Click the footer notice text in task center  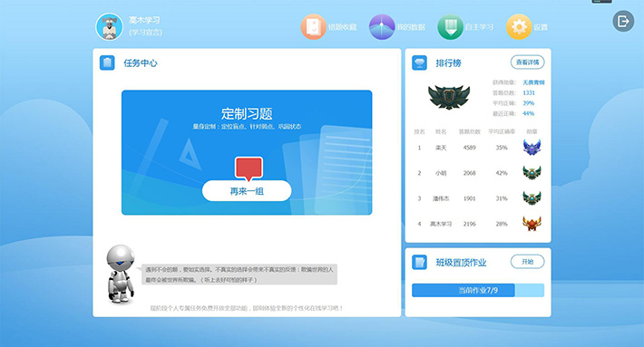pos(247,308)
